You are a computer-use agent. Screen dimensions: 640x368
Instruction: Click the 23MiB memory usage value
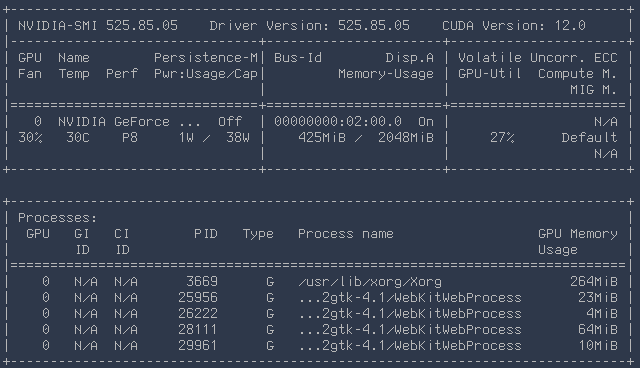point(598,297)
